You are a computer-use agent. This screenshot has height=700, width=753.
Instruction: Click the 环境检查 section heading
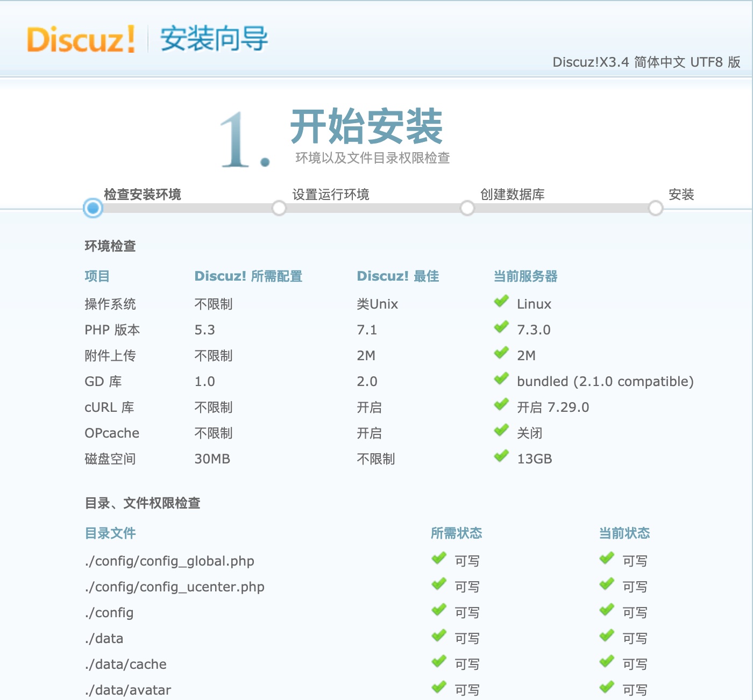coord(110,246)
